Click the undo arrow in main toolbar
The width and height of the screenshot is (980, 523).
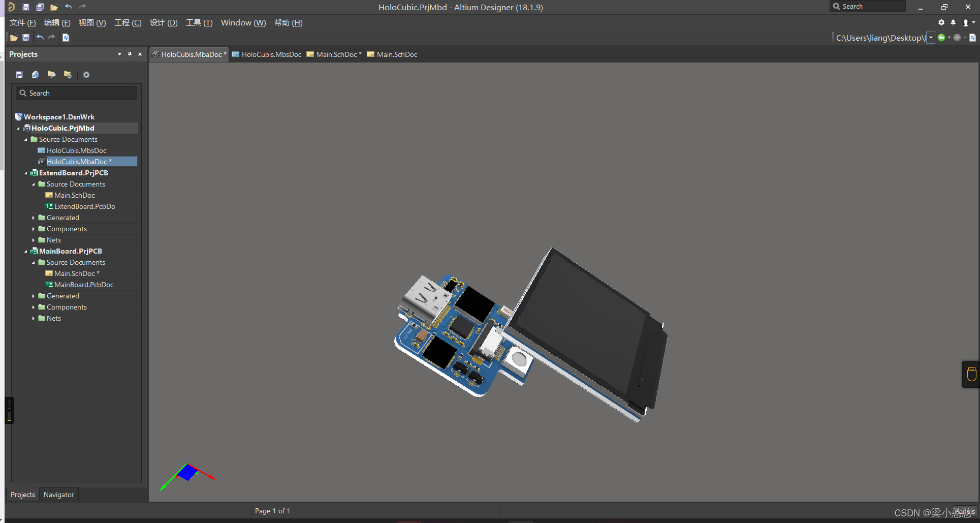coord(40,38)
